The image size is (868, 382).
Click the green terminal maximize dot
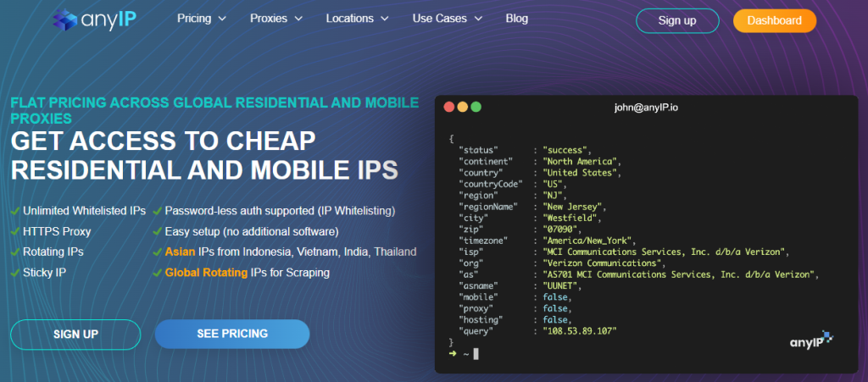pos(476,108)
